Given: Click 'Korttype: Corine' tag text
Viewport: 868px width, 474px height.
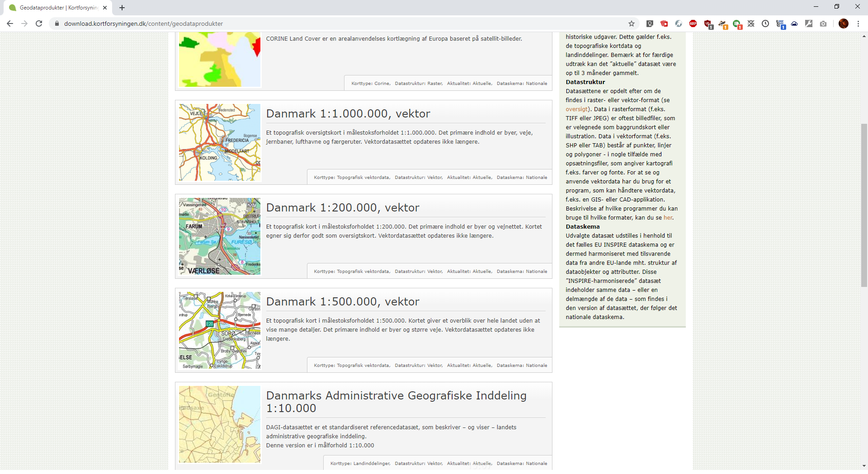Looking at the screenshot, I should click(371, 84).
